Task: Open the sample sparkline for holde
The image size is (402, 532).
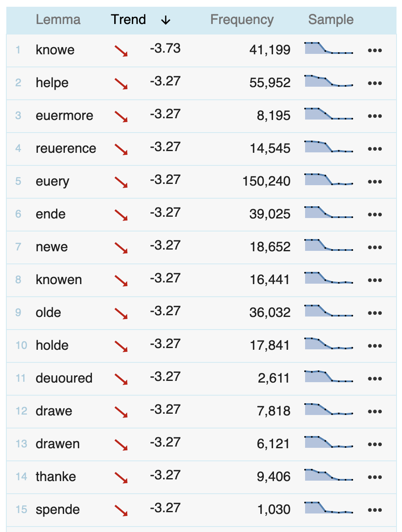Action: click(329, 343)
